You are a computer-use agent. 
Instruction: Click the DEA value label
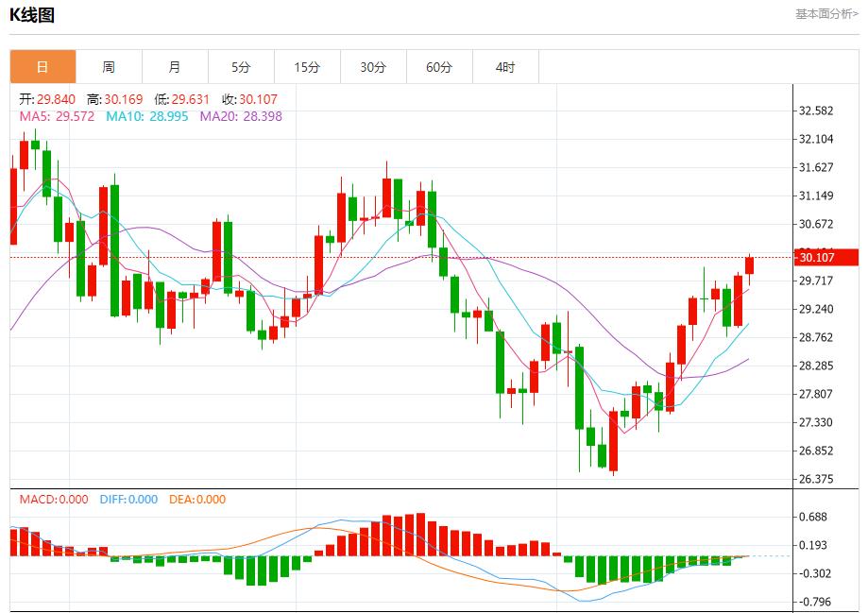coord(197,500)
